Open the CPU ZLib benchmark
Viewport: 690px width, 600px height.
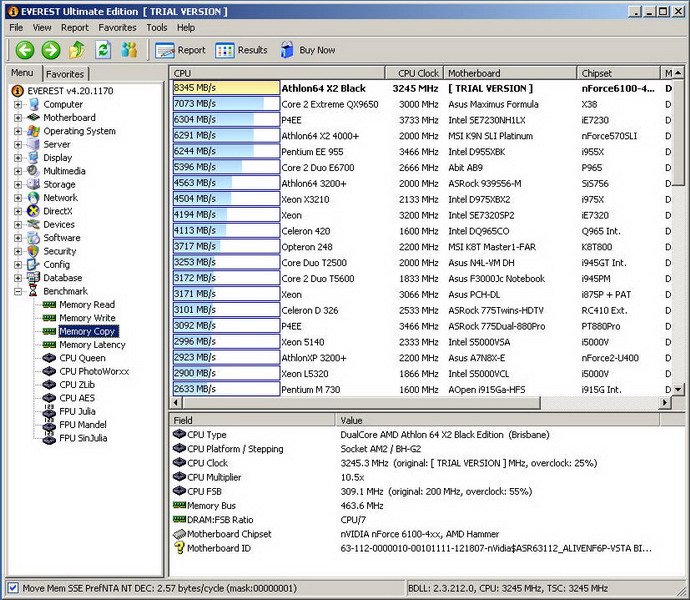pos(77,385)
